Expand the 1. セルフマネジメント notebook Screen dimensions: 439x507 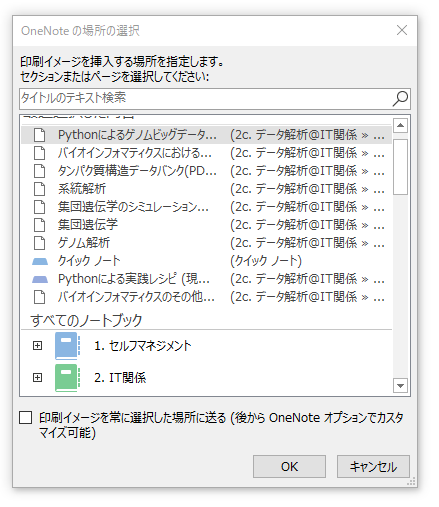click(37, 346)
